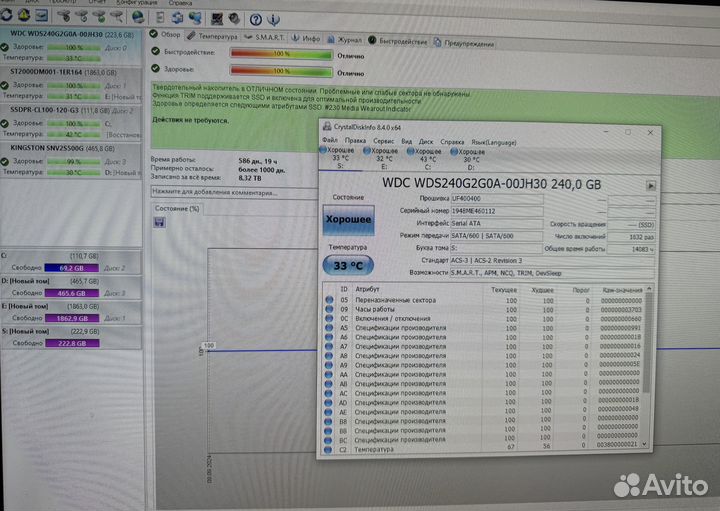Select the ST2000DM001-1ER164 disk in list
Image resolution: width=720 pixels, height=511 pixels.
[71, 84]
